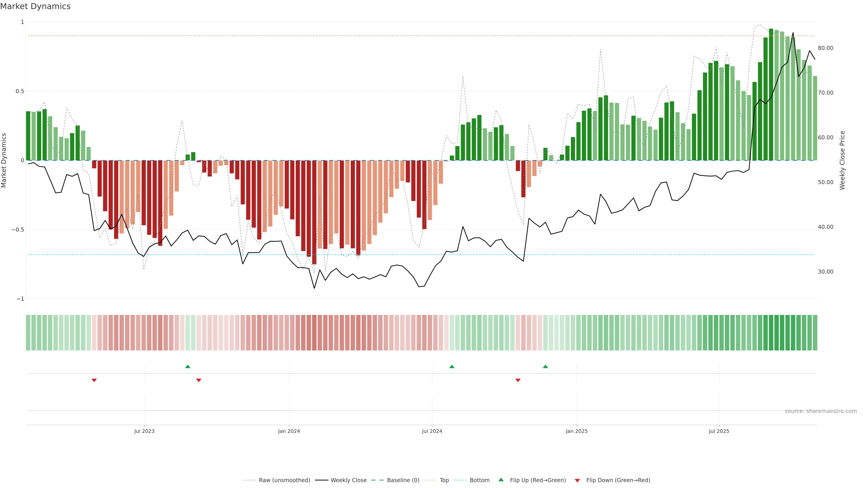Click the green flip-up marker just after Jul 2024
The width and height of the screenshot is (868, 488).
point(452,366)
